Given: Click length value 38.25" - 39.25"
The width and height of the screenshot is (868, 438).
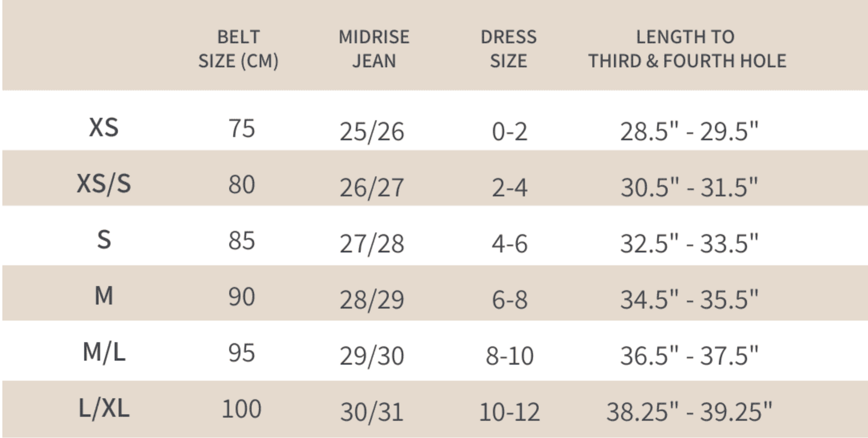Looking at the screenshot, I should (689, 412).
